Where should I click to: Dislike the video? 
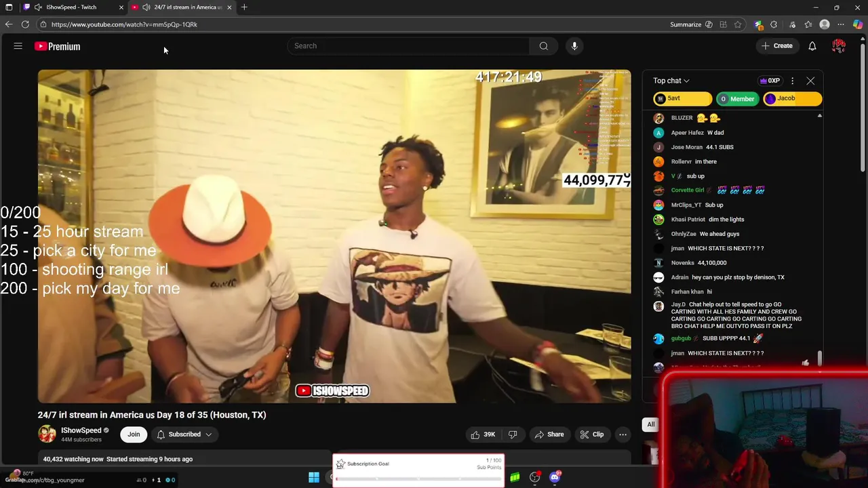click(513, 434)
